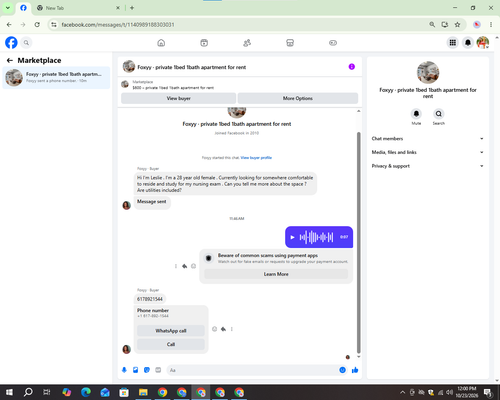Search in conversation using magnifier icon
Image resolution: width=500 pixels, height=400 pixels.
click(439, 114)
